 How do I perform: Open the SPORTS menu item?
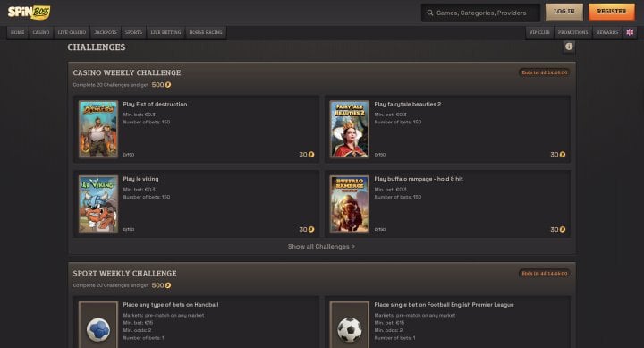pos(133,32)
